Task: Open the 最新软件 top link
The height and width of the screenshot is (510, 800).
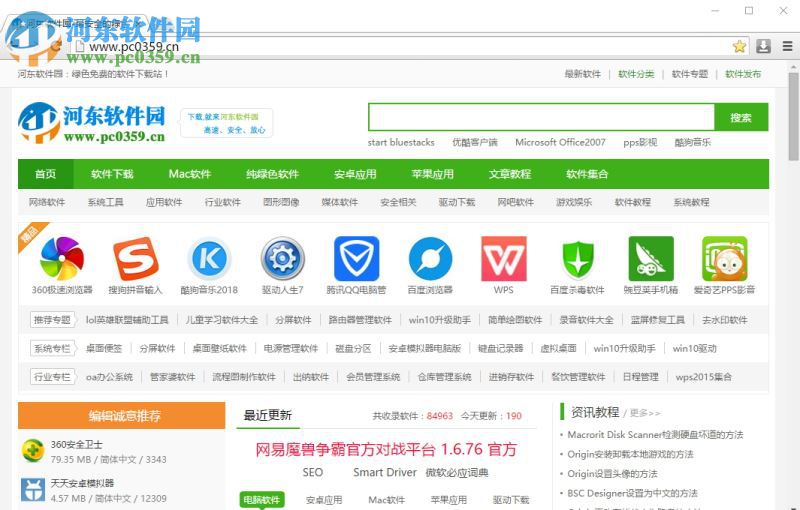Action: click(x=583, y=74)
